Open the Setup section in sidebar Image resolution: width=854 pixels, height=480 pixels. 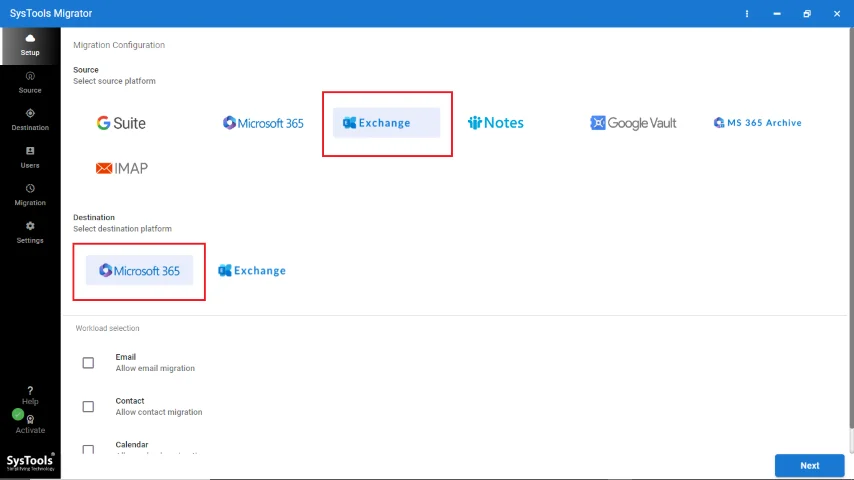coord(30,46)
